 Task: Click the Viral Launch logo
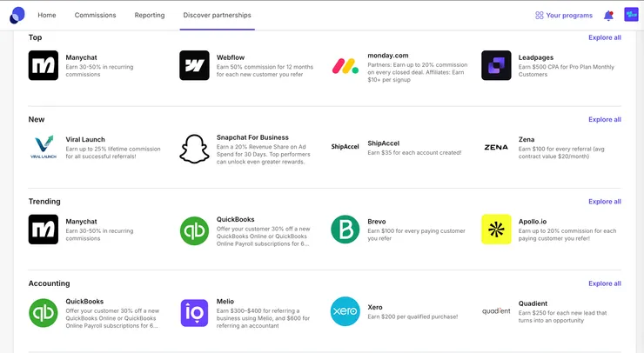44,148
